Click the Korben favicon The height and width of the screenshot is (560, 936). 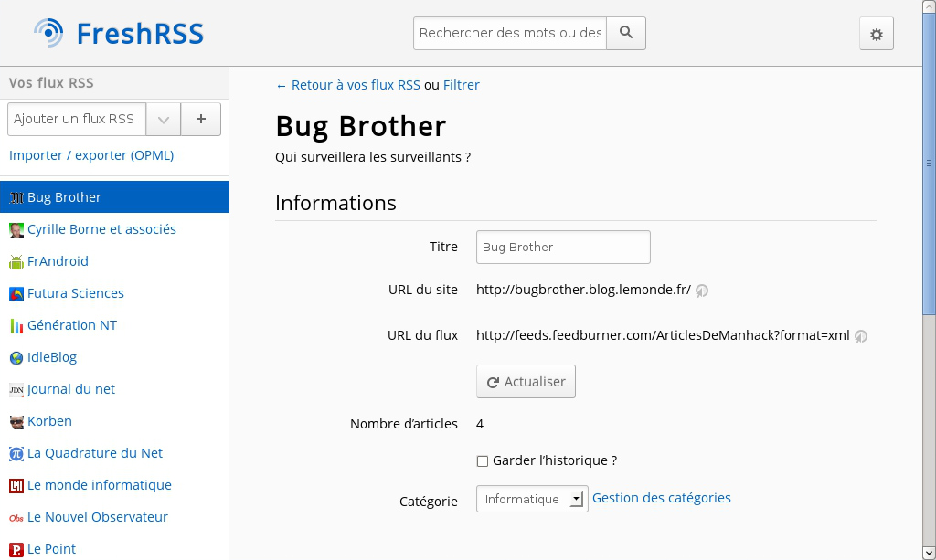click(16, 422)
